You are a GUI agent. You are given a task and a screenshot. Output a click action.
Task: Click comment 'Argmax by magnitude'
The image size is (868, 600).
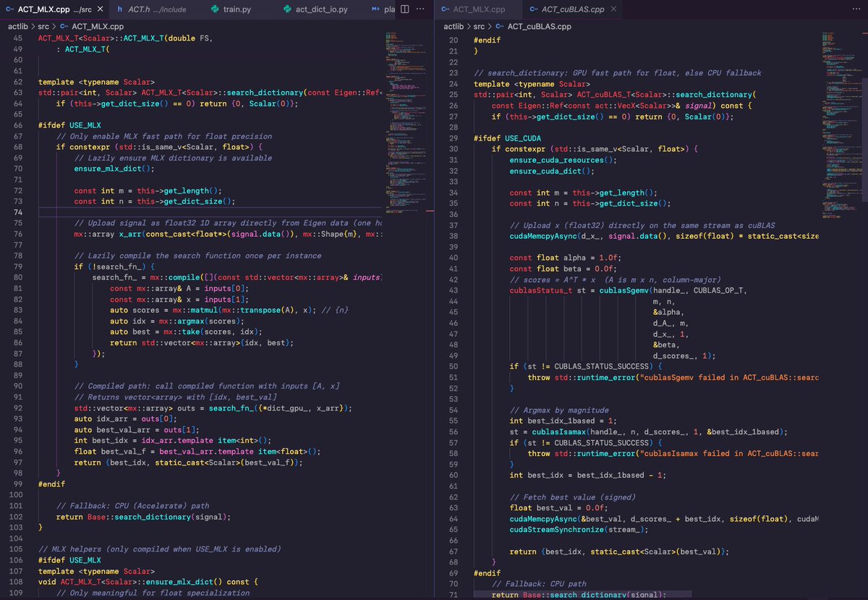tap(559, 410)
